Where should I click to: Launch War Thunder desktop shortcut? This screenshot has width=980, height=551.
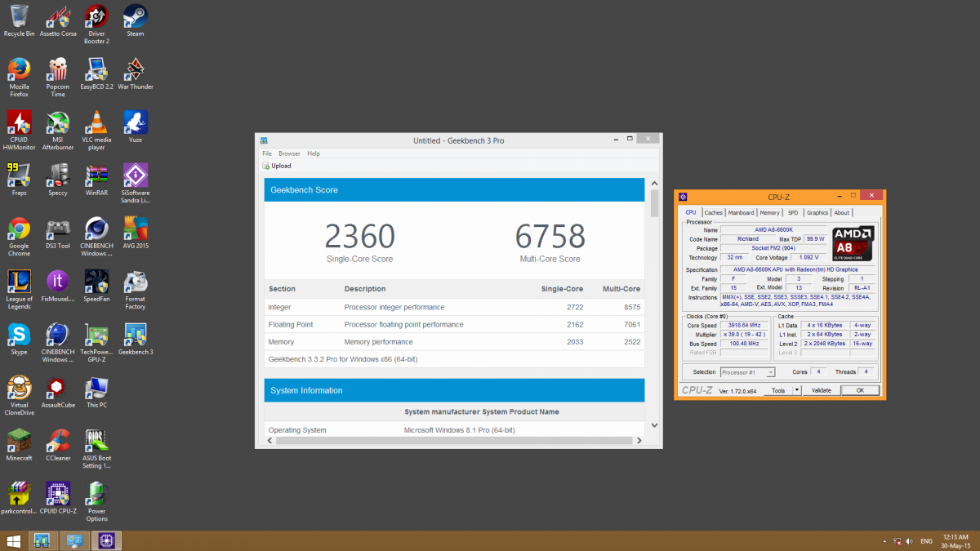[136, 74]
